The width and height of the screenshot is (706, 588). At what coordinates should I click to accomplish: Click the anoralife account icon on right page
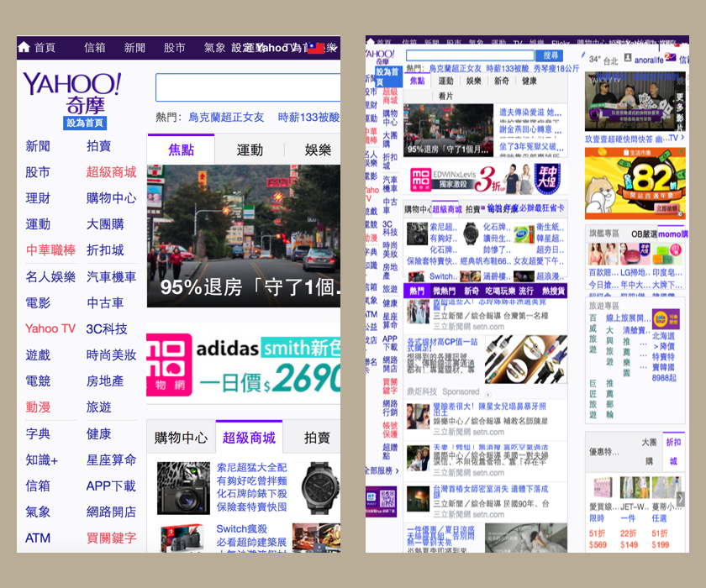point(628,58)
